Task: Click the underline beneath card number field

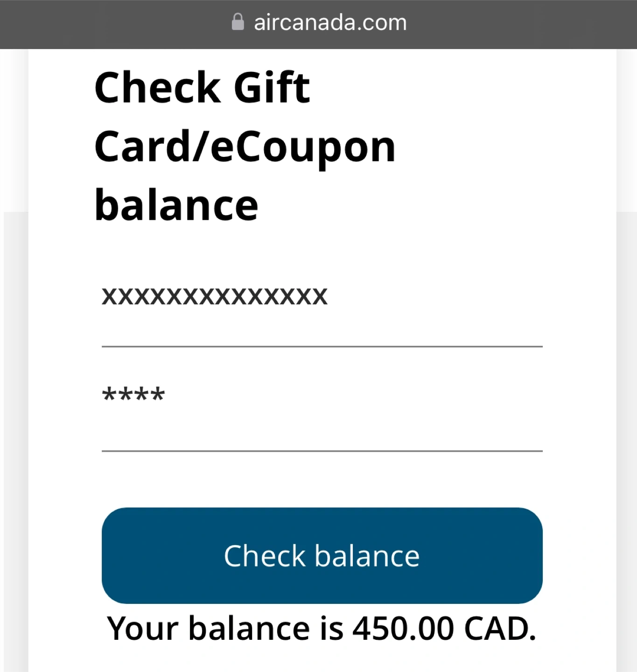Action: tap(322, 346)
